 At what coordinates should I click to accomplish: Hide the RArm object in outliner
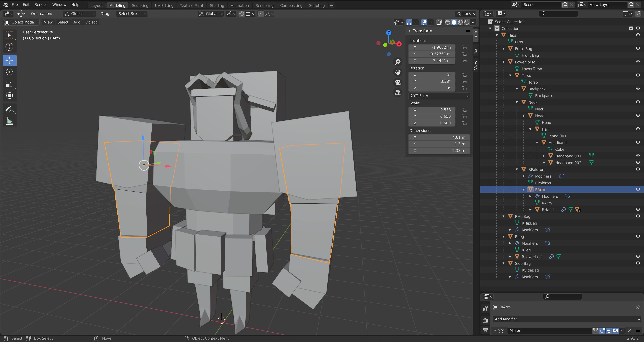(638, 189)
